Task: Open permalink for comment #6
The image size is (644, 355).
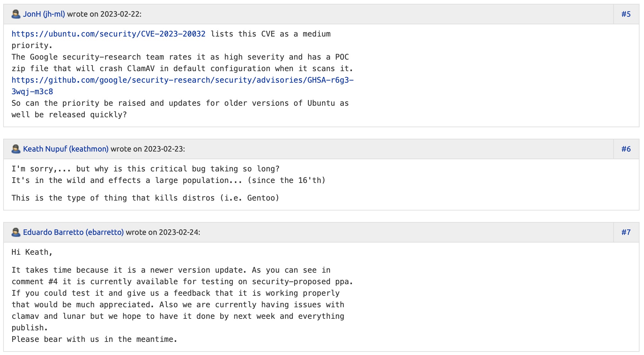Action: point(626,149)
